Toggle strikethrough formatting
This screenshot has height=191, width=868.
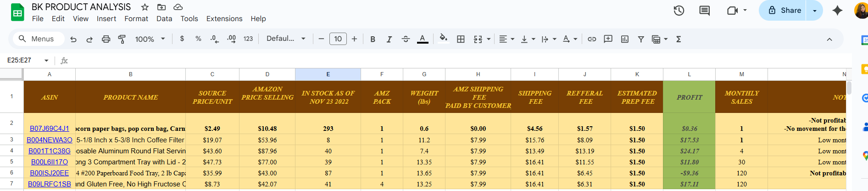coord(406,39)
